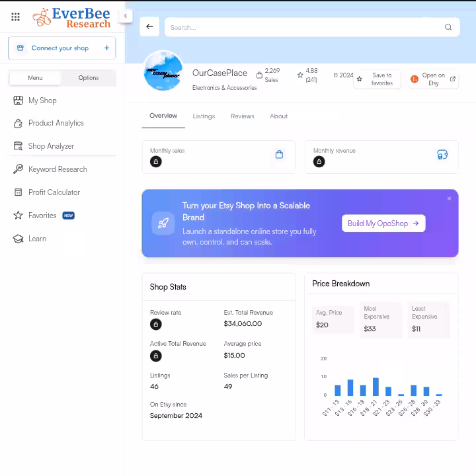Click the Sales per Listing value 49
476x476 pixels.
point(228,387)
